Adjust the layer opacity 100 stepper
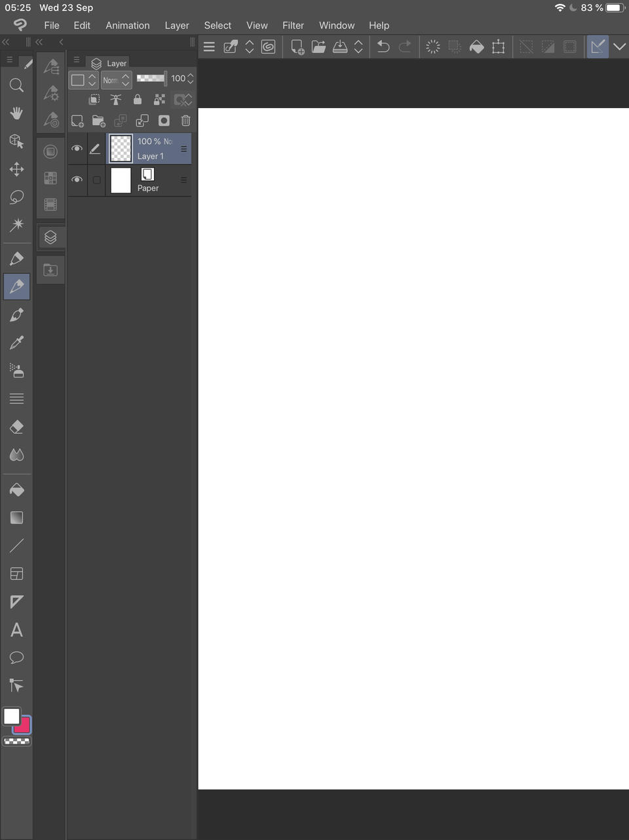Viewport: 629px width, 840px height. point(190,79)
